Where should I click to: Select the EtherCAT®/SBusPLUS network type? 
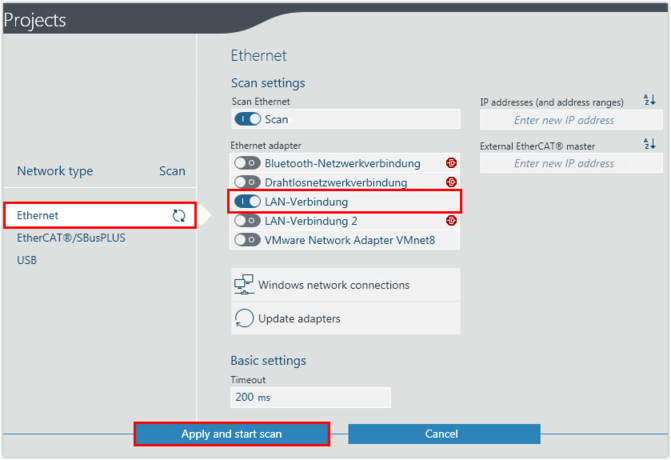coord(71,239)
